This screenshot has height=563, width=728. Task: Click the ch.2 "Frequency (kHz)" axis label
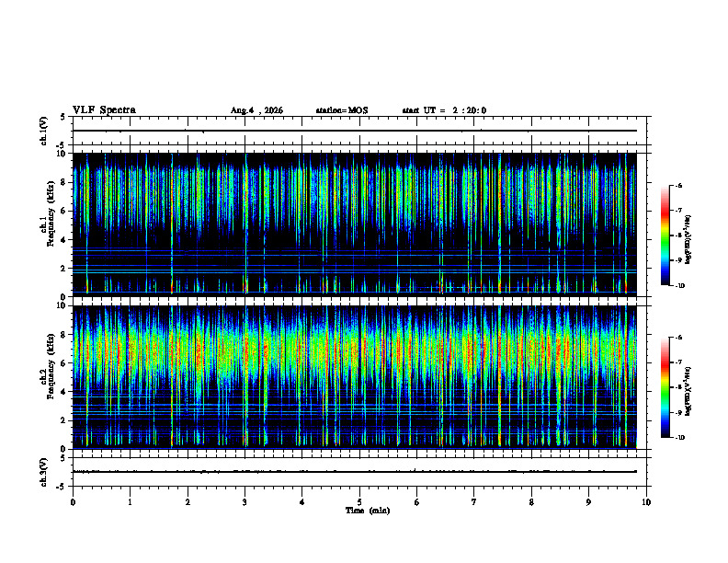51,365
